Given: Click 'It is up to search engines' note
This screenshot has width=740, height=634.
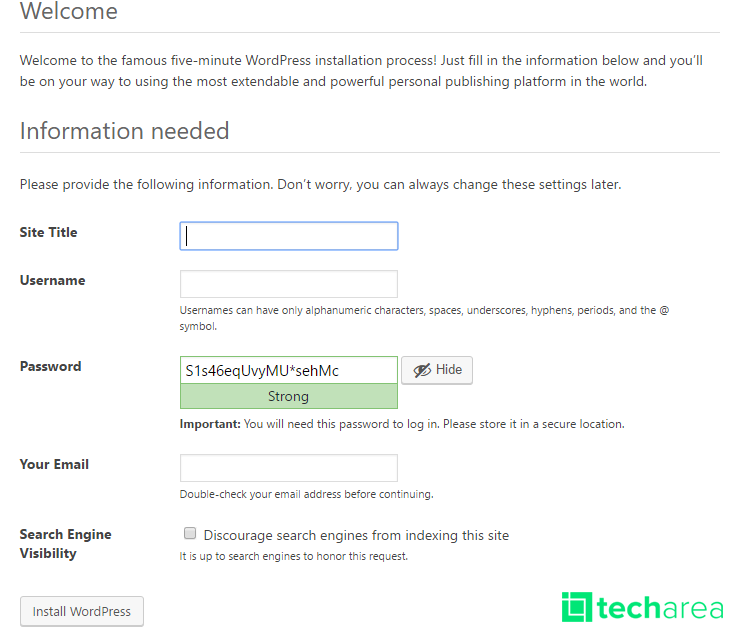Looking at the screenshot, I should coord(294,556).
